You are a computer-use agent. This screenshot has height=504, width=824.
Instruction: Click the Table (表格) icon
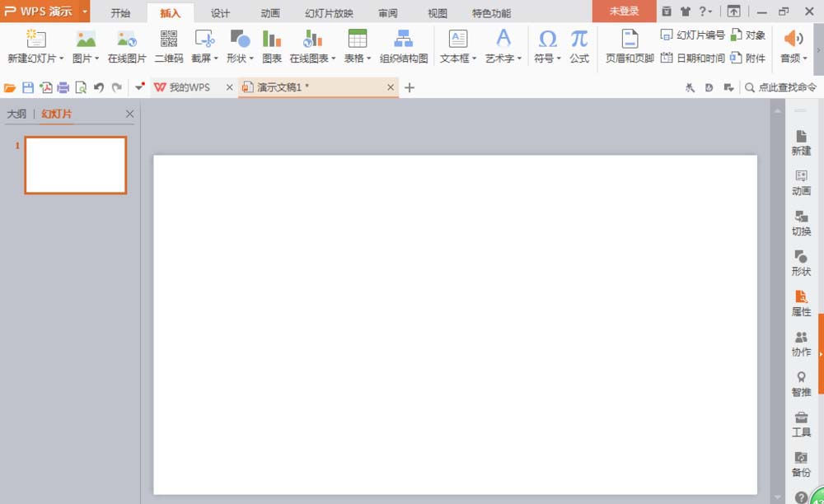click(358, 39)
